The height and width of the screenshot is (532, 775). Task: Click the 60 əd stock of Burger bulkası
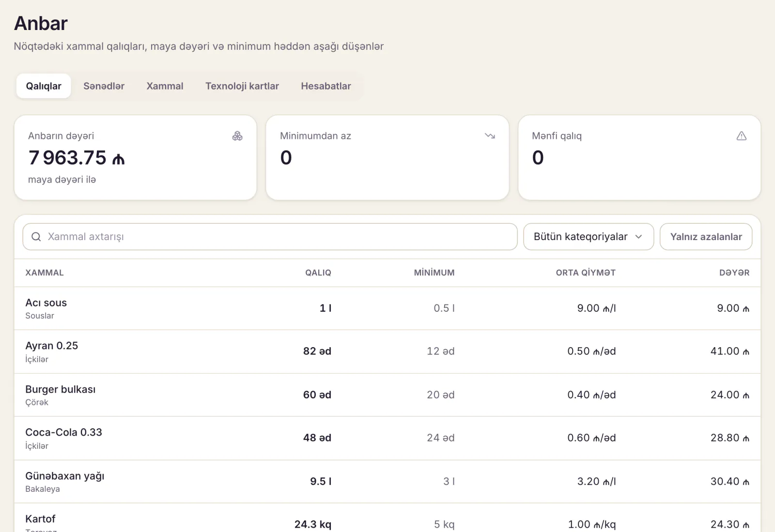pos(317,395)
